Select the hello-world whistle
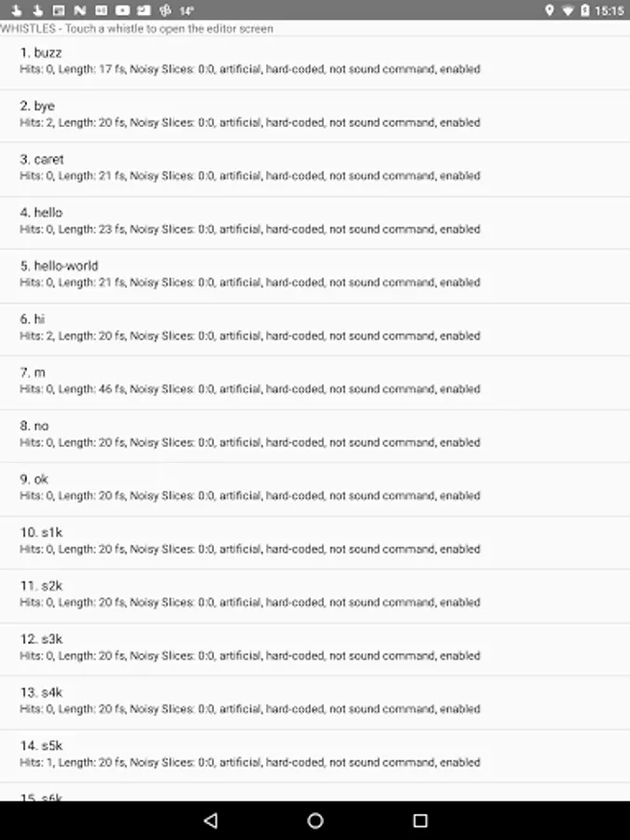 [315, 276]
